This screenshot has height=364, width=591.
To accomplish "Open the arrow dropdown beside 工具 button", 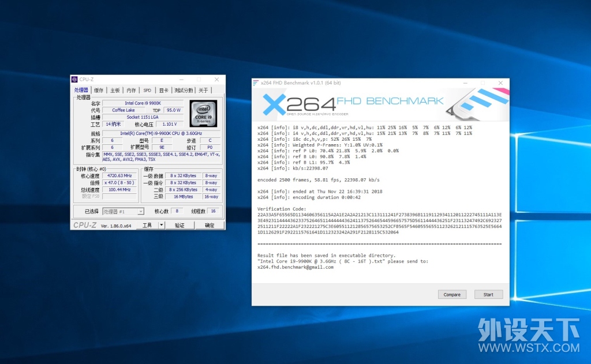I will pyautogui.click(x=162, y=226).
